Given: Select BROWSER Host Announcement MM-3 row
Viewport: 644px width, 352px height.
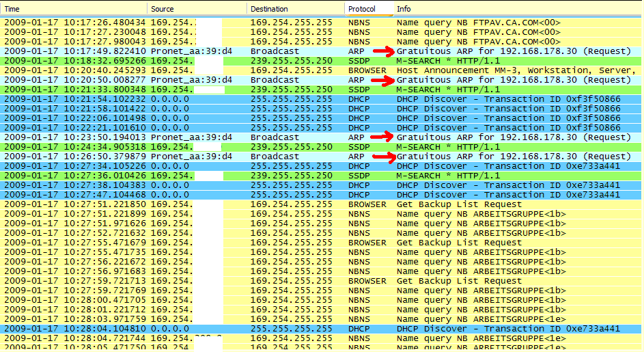Looking at the screenshot, I should [x=321, y=70].
